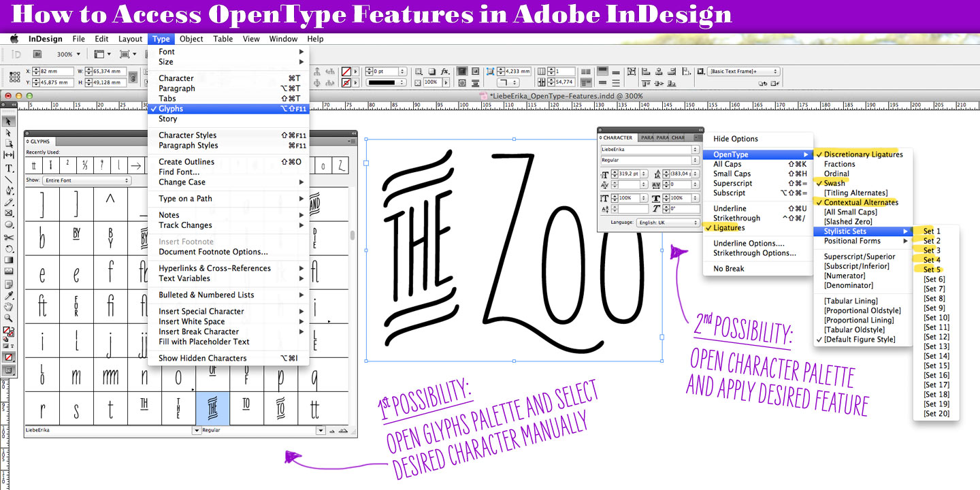Click the fill and stroke swatch in the tool panel
980x490 pixels.
click(8, 331)
